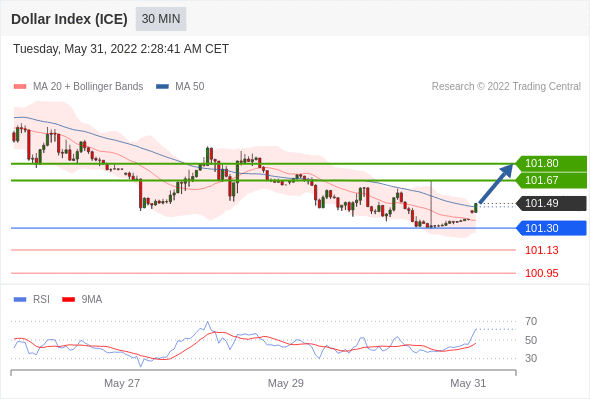590x400 pixels.
Task: Click the 100.95 red support value
Action: pyautogui.click(x=541, y=273)
